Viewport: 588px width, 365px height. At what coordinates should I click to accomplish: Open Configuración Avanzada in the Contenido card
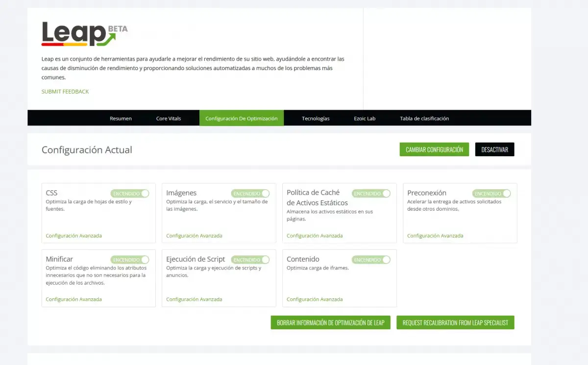point(315,299)
